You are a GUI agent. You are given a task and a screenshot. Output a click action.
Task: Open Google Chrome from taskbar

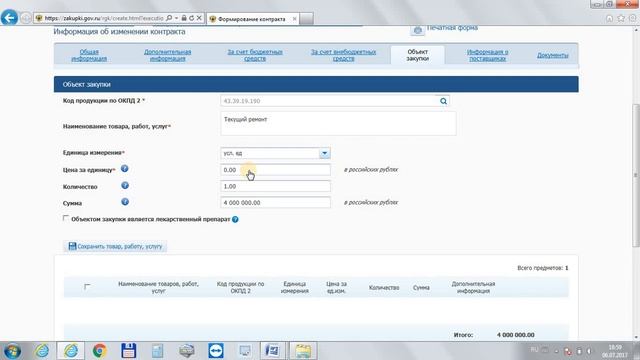(99, 351)
